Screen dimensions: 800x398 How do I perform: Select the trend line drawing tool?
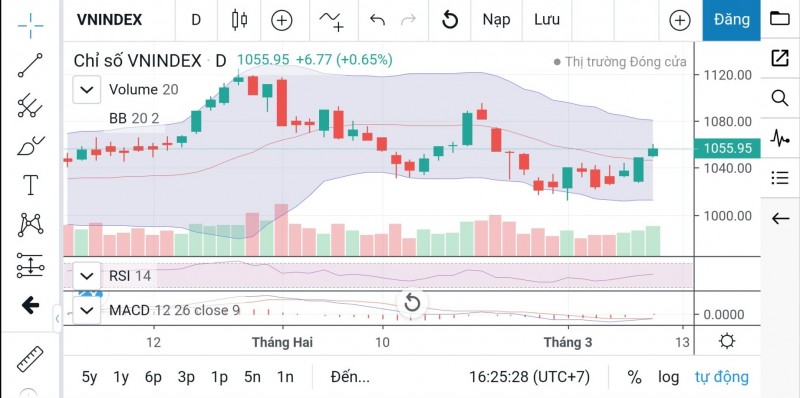30,65
